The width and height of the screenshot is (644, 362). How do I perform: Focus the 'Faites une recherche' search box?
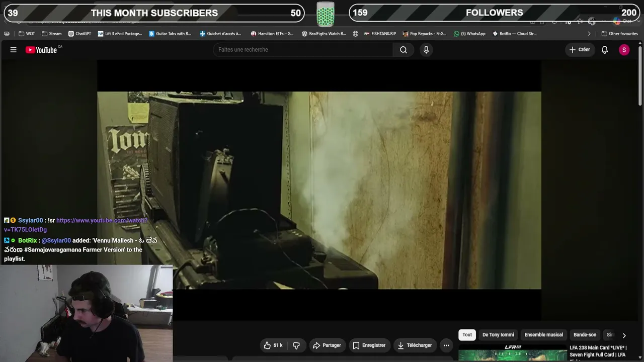(x=303, y=50)
